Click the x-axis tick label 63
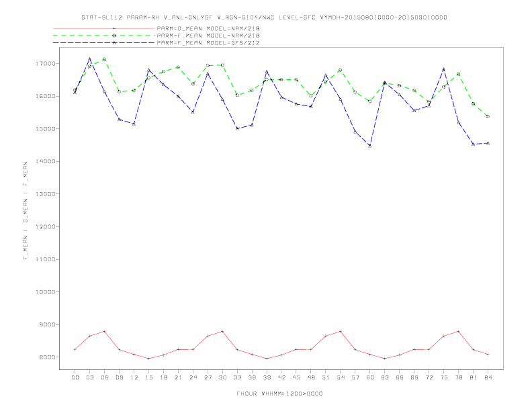This screenshot has width=532, height=411. [x=385, y=377]
